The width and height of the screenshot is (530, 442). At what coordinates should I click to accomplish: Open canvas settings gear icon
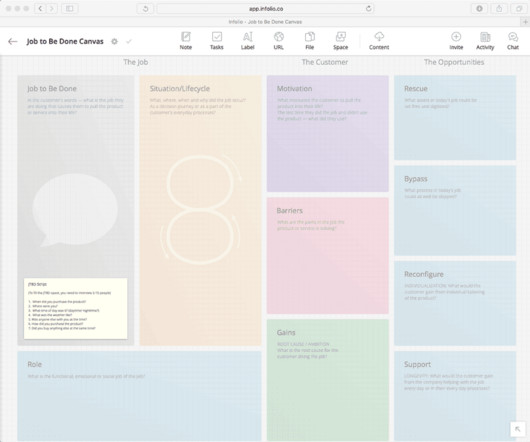pos(115,41)
